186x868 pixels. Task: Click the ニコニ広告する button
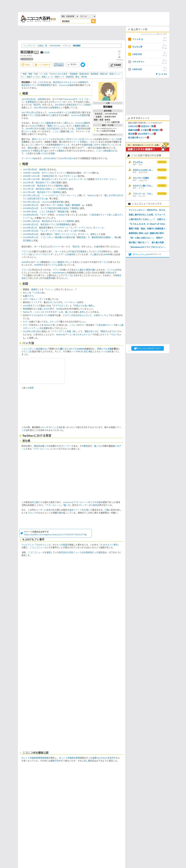[x=43, y=65]
